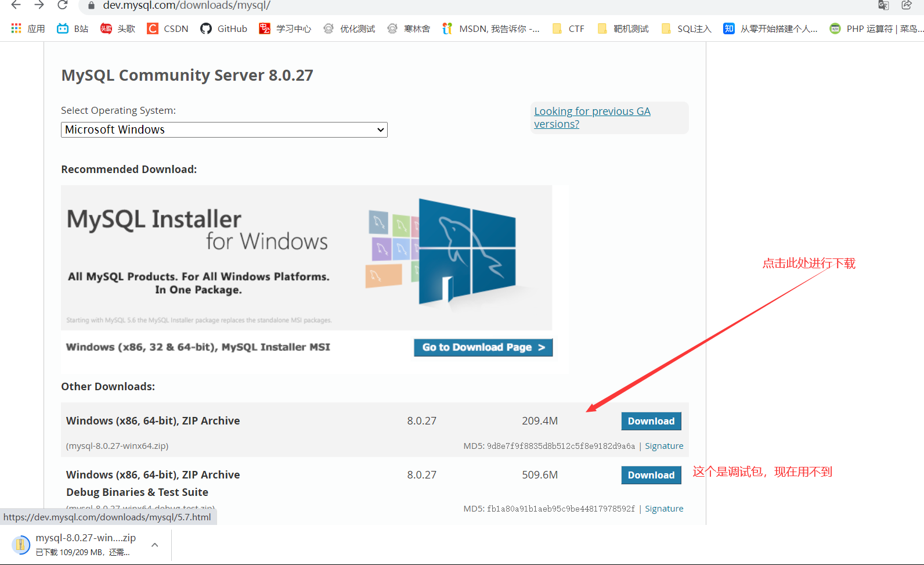The width and height of the screenshot is (924, 565).
Task: Download the 509.6M Debug Binaries ZIP
Action: click(x=651, y=475)
